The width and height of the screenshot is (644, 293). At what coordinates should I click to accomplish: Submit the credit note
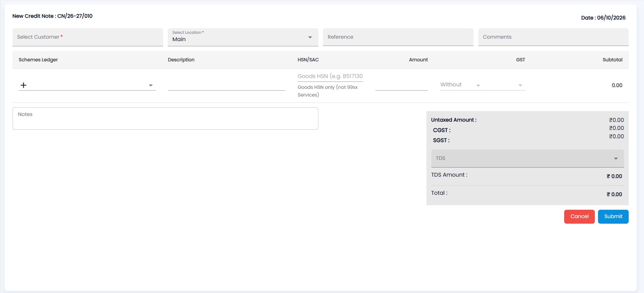[613, 217]
